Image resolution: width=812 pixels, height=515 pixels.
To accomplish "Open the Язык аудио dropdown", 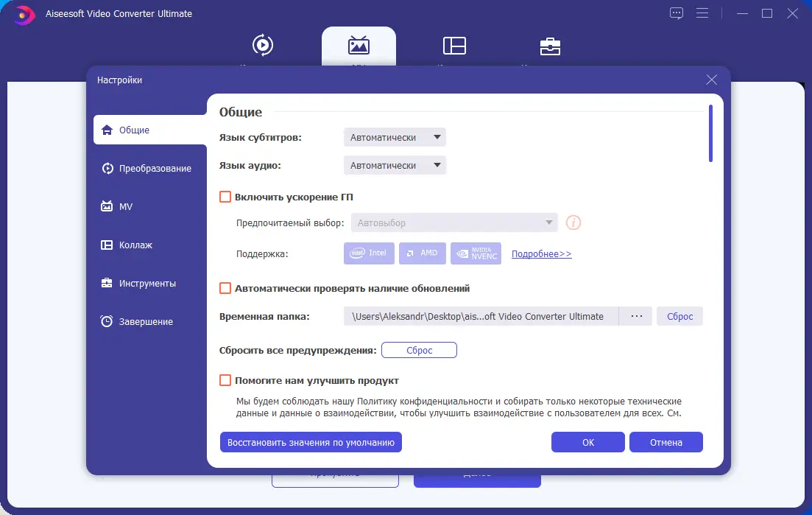I will click(x=395, y=165).
